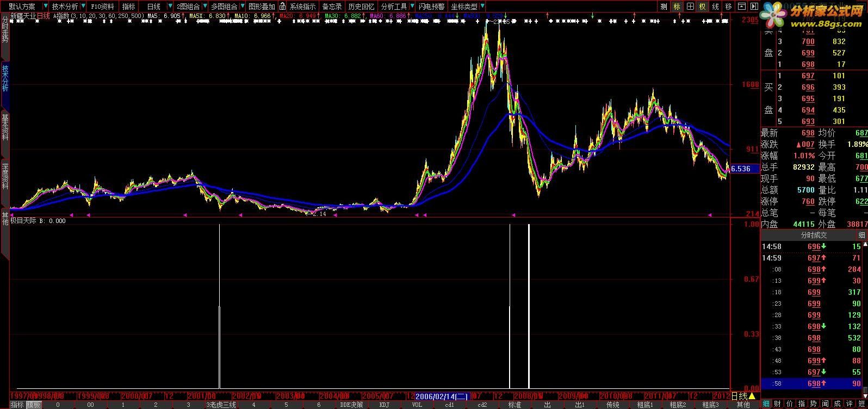Image resolution: width=868 pixels, height=409 pixels.
Task: Click the 新疆天业 stock name label
Action: coord(23,16)
